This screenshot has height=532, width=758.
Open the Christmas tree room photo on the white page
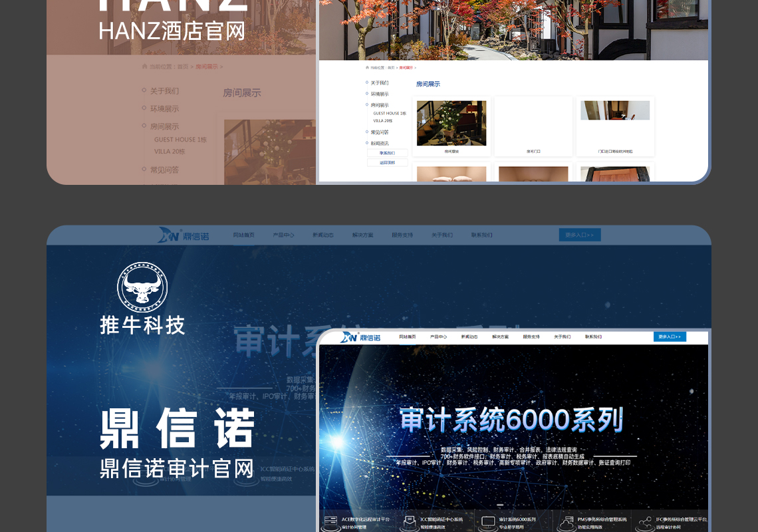451,123
